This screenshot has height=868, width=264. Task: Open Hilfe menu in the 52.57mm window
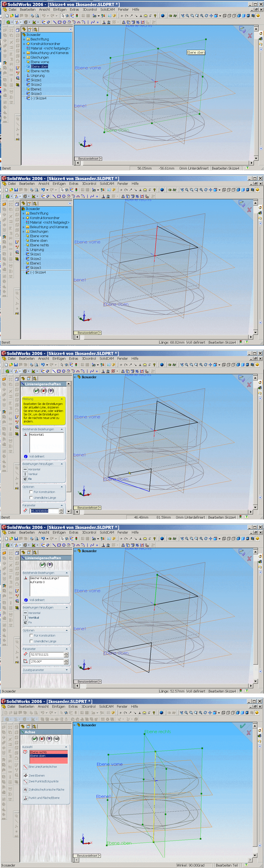pyautogui.click(x=135, y=532)
